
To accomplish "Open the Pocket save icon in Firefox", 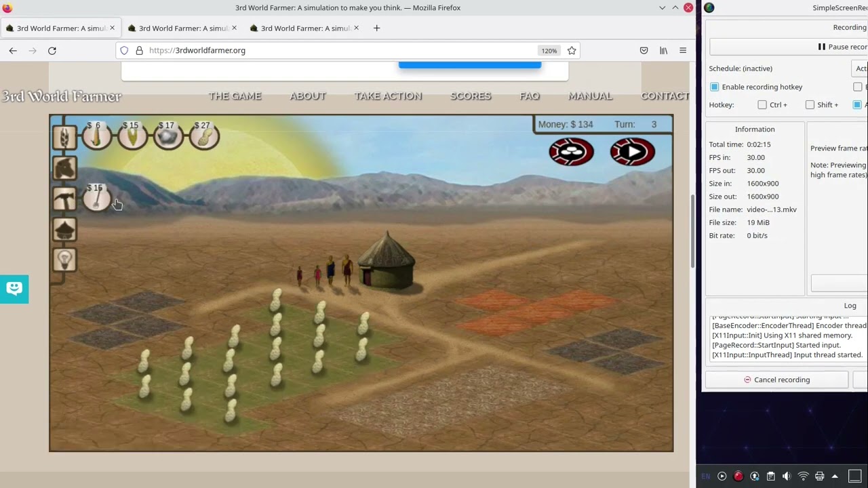I will (x=644, y=50).
